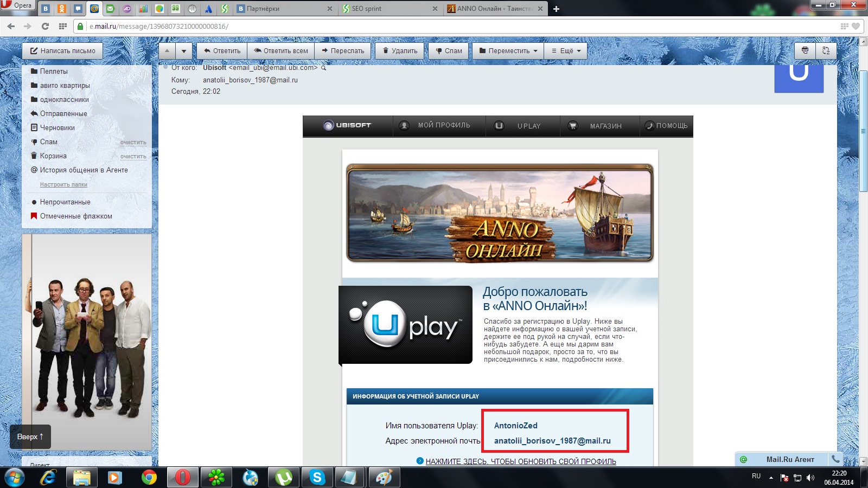Click НАЖМИТЕ ЗДЕСЬ update profile link

521,461
